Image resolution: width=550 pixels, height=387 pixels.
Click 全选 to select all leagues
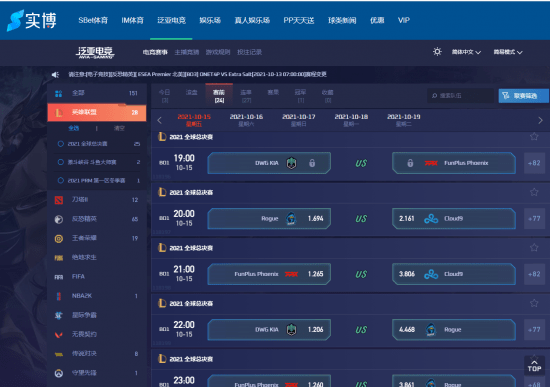click(x=74, y=128)
